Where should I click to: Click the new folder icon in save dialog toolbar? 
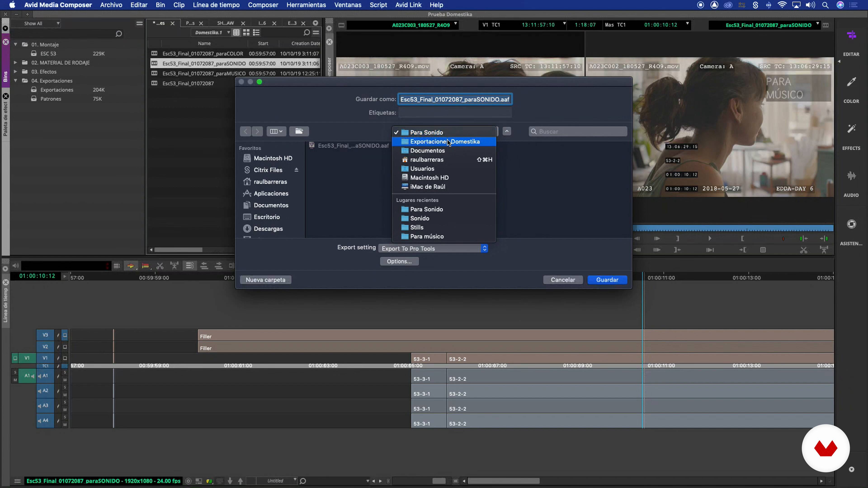point(299,131)
